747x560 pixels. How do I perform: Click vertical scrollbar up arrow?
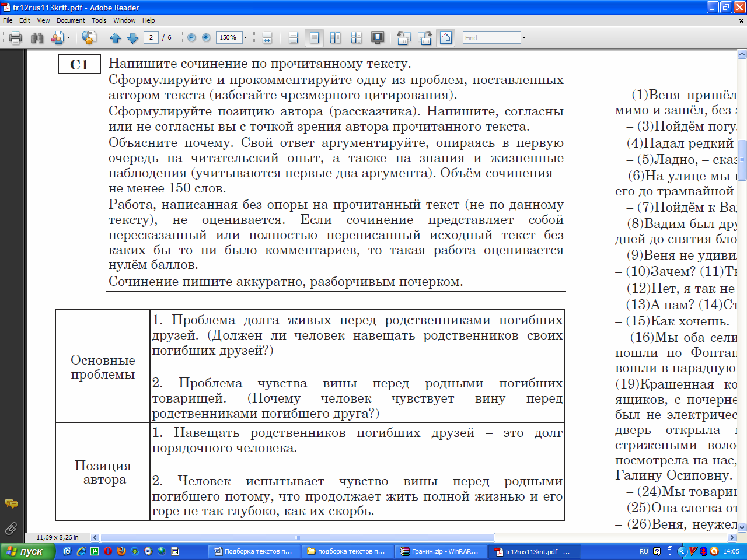click(742, 54)
